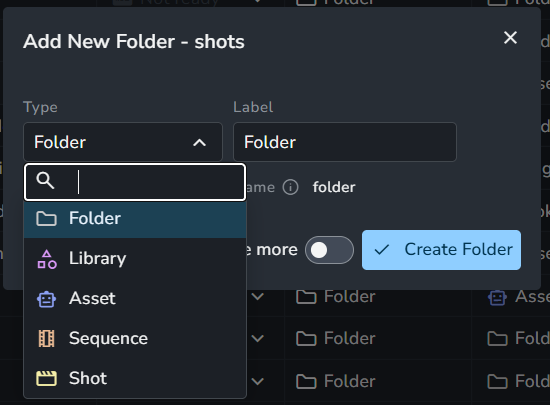Click the checkmark icon on Create Folder
The image size is (550, 405).
click(382, 250)
